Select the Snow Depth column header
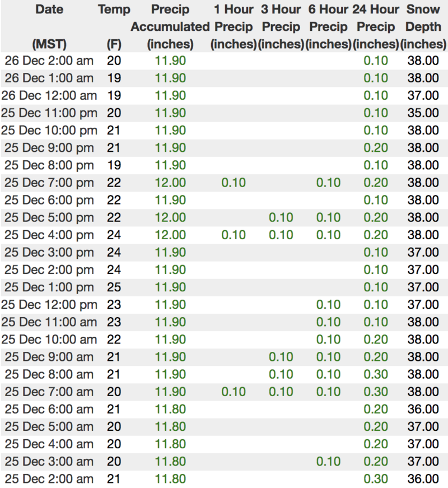 tap(424, 26)
